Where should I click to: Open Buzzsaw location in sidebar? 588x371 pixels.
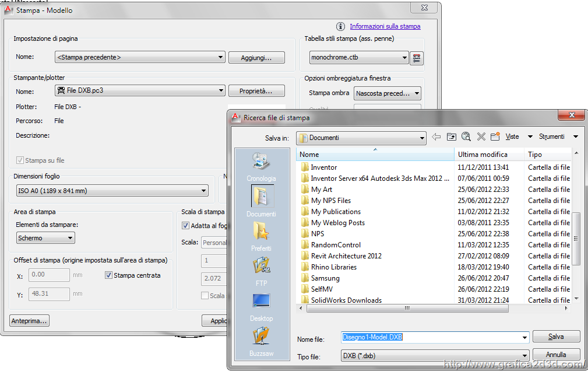(x=261, y=341)
